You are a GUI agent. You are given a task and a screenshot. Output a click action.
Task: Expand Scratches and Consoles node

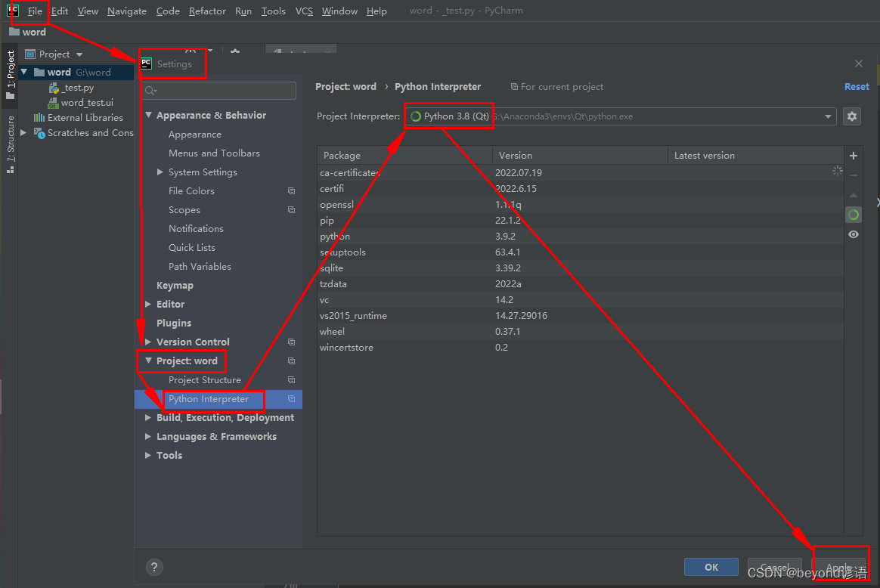pos(23,133)
